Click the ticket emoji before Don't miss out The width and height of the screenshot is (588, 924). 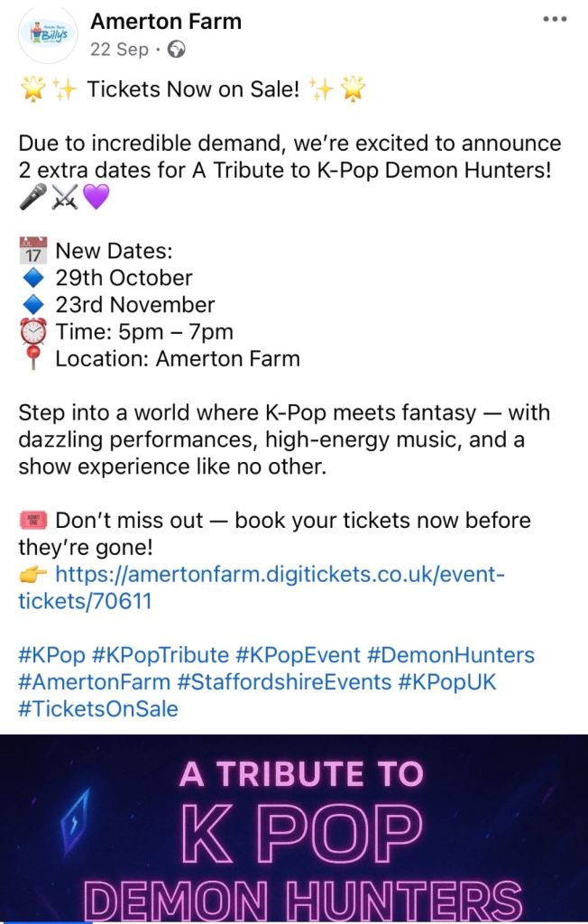(x=32, y=521)
